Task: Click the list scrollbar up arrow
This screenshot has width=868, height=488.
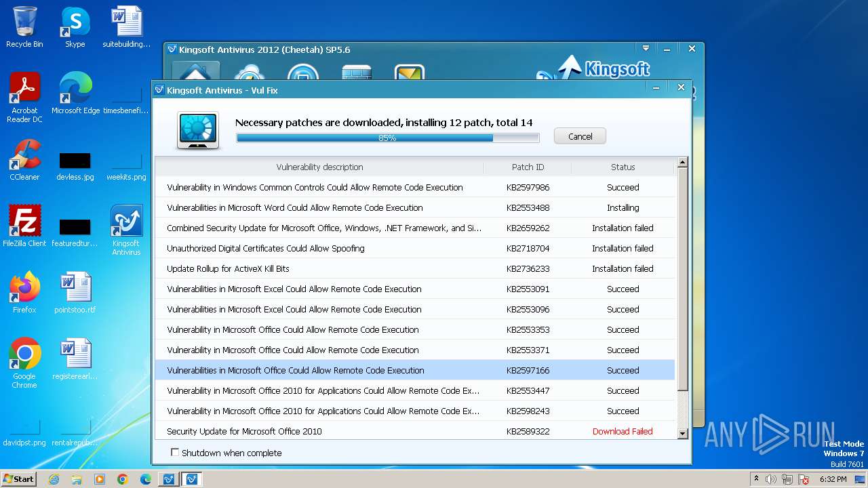Action: click(x=683, y=163)
